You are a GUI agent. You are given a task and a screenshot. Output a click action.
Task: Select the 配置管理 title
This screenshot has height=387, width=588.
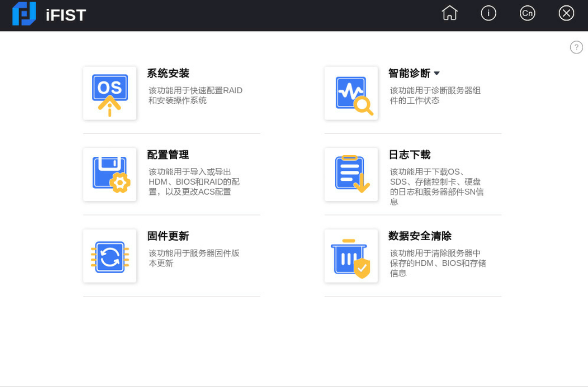168,155
